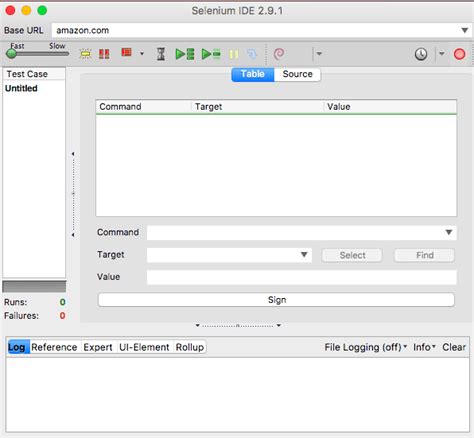Click the lower splitter arrow beside the test case pane
This screenshot has width=474, height=438.
(73, 235)
